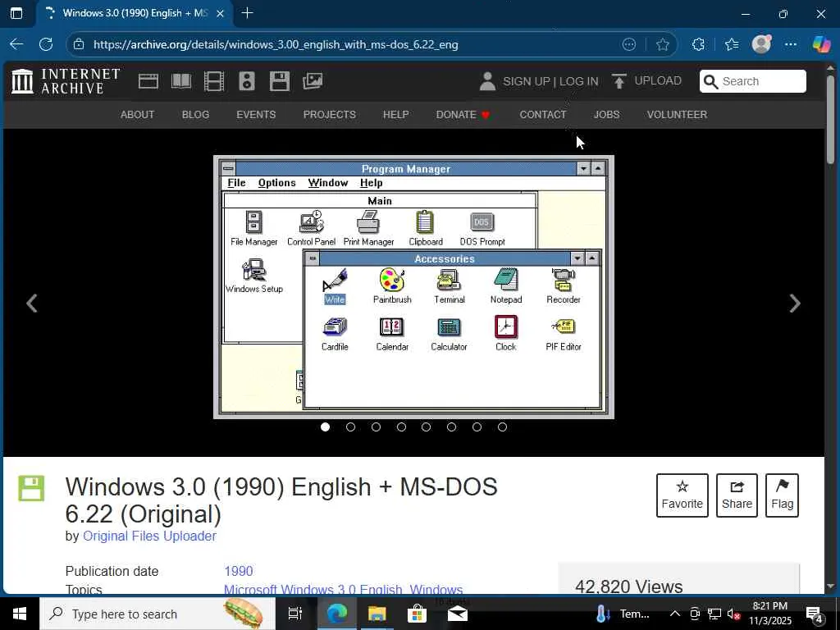Click the Flag button
Screen dimensions: 840x630
coord(782,495)
